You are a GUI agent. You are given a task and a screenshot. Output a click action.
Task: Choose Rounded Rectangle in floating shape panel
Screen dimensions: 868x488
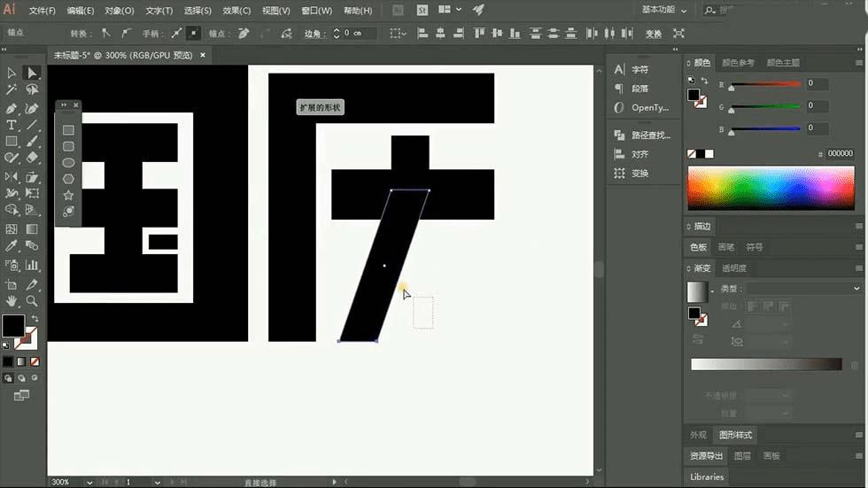[x=68, y=147]
